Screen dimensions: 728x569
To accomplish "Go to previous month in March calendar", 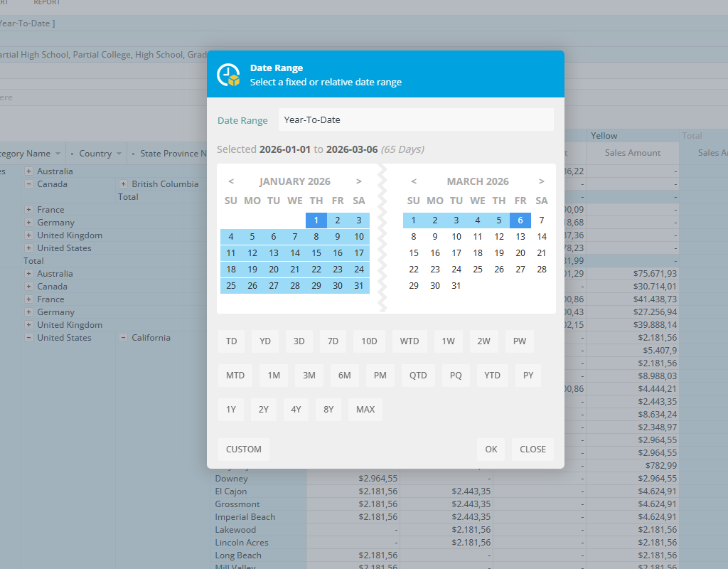I will [x=414, y=181].
